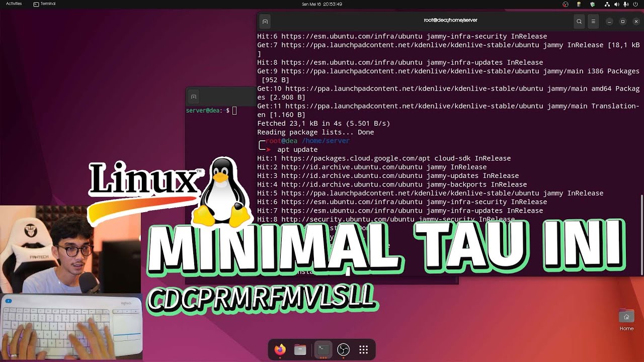
Task: Open OBS Studio from the dock
Action: (x=343, y=350)
